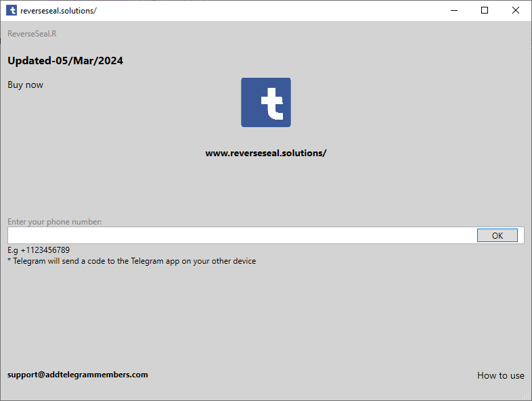Confirm phone number with OK button
The image size is (532, 401).
[x=497, y=235]
